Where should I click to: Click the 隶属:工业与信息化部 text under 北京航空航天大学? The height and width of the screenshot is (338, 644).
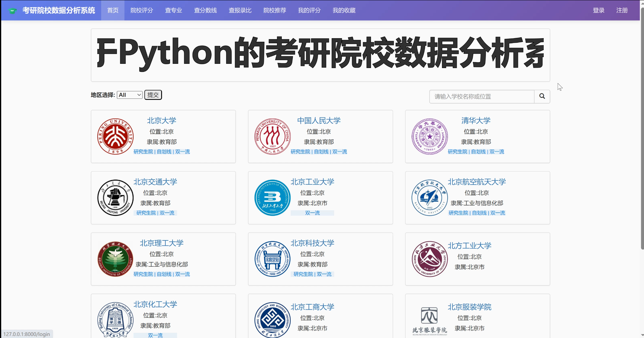click(x=477, y=203)
